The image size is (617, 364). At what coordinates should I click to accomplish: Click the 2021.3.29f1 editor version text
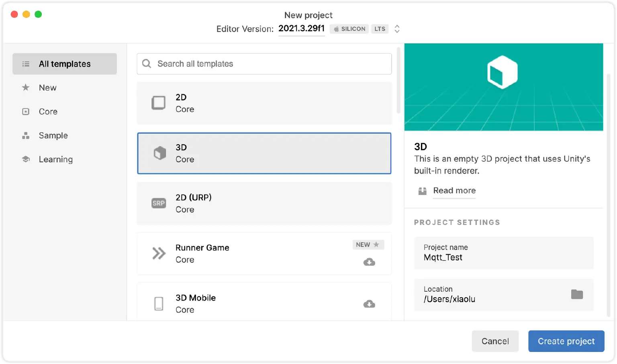pyautogui.click(x=301, y=29)
